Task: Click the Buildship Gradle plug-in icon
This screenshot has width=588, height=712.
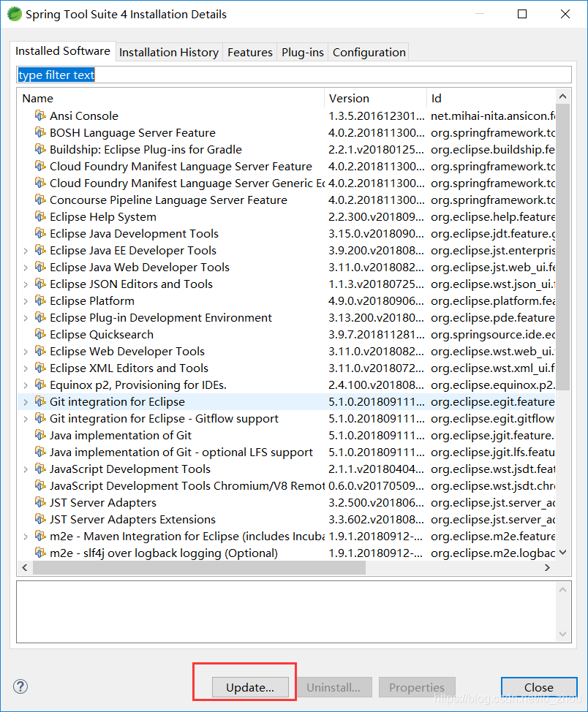Action: (40, 149)
